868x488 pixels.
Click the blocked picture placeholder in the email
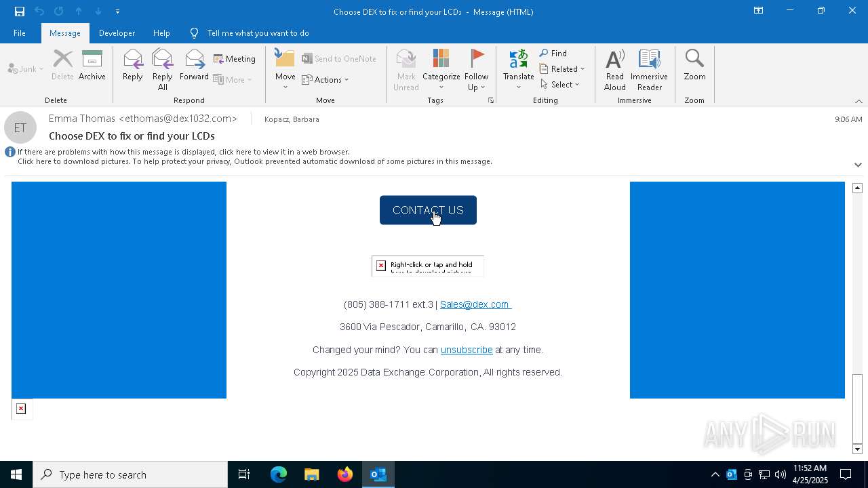(x=428, y=266)
